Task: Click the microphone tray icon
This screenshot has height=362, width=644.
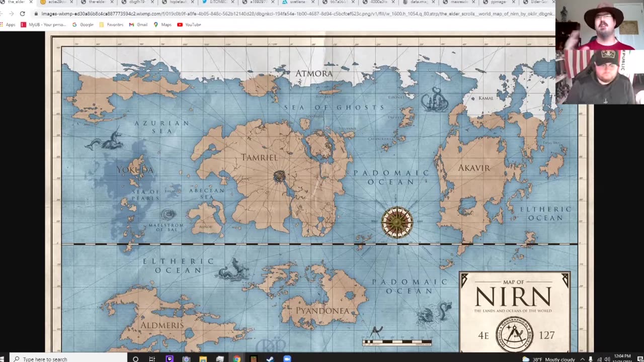Action: point(591,359)
